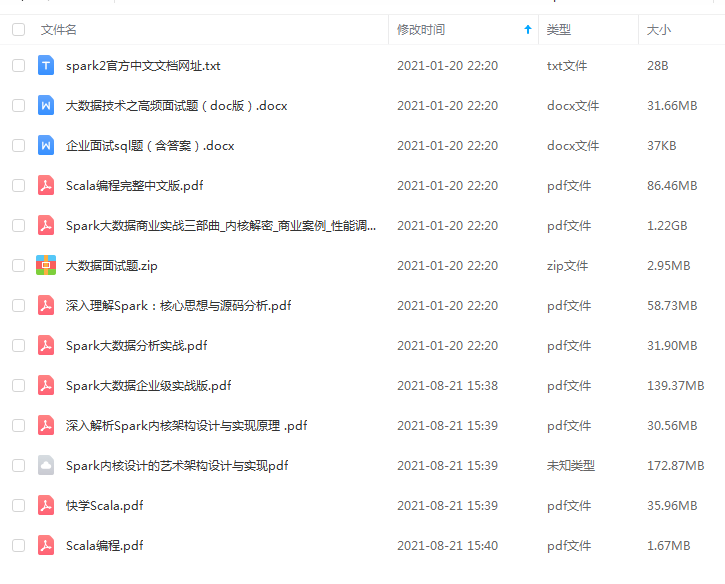Image resolution: width=725 pixels, height=584 pixels.
Task: Click the PDF icon of Spark大数据商业实战三部曲
Action: point(46,225)
